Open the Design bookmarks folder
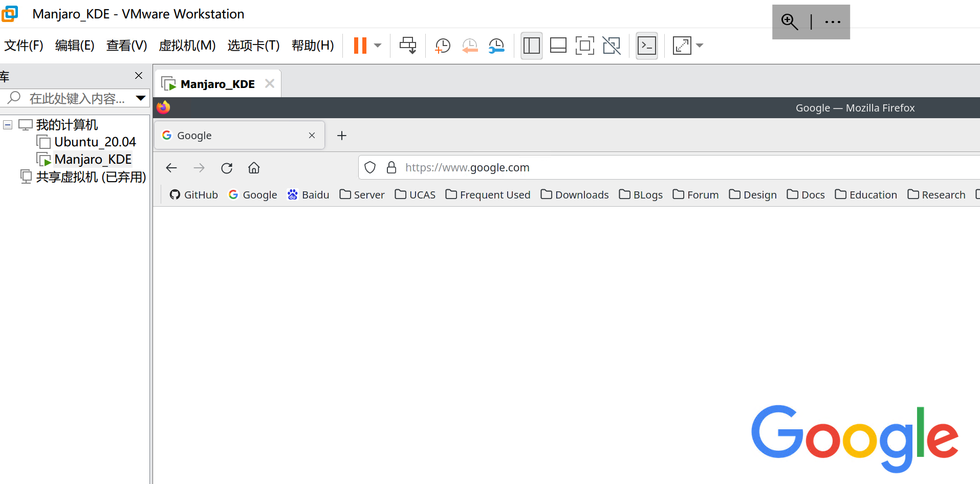Viewport: 980px width, 484px height. 753,195
